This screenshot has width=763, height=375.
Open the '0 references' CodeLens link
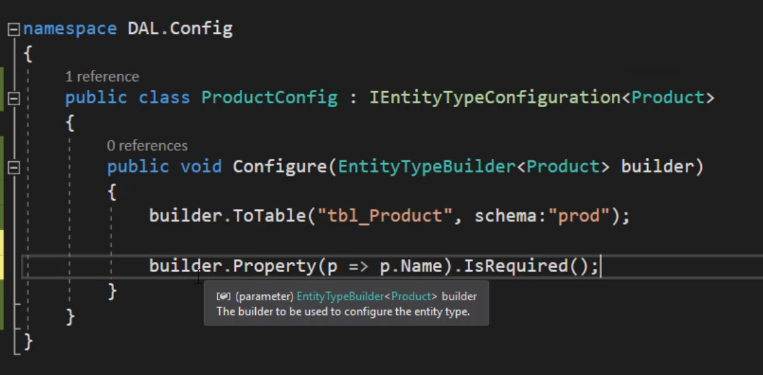pyautogui.click(x=147, y=146)
